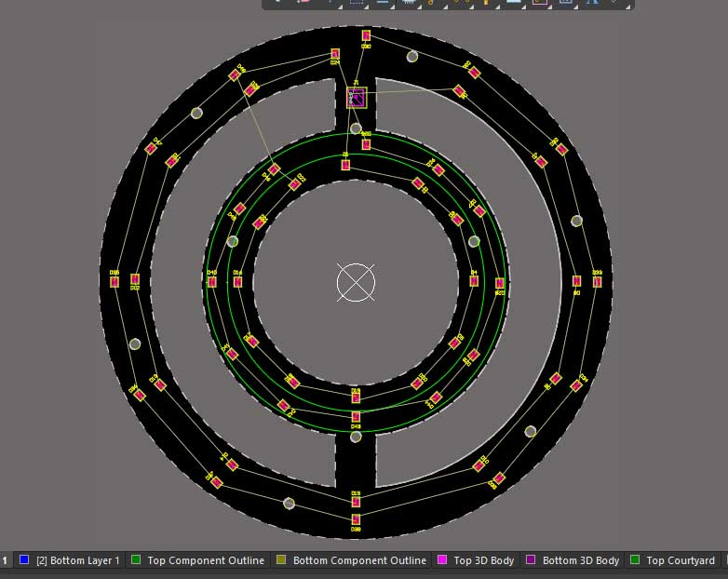Click the olive Bottom Component Outline swatch

[281, 560]
